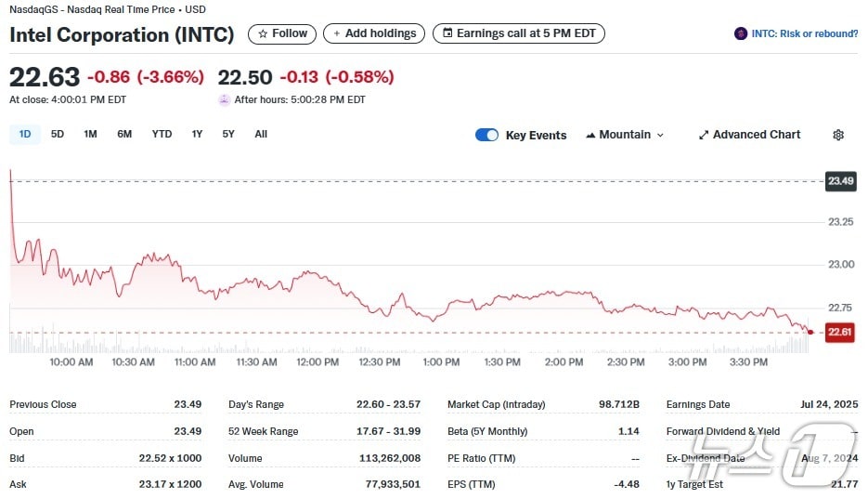Screen dimensions: 868x499
Task: Show the 6M chart range
Action: 124,134
